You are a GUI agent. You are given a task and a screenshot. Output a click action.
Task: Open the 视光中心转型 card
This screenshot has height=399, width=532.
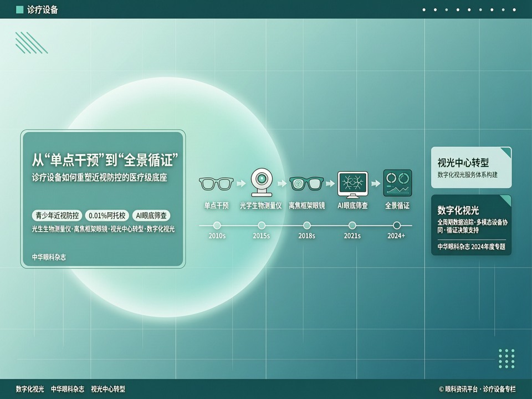coord(471,167)
